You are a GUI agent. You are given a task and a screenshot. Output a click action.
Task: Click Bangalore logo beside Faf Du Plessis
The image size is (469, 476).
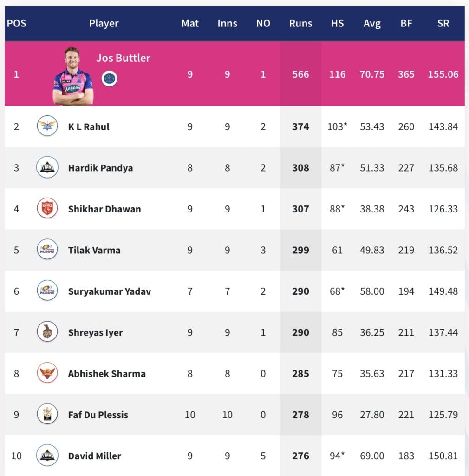click(x=47, y=414)
